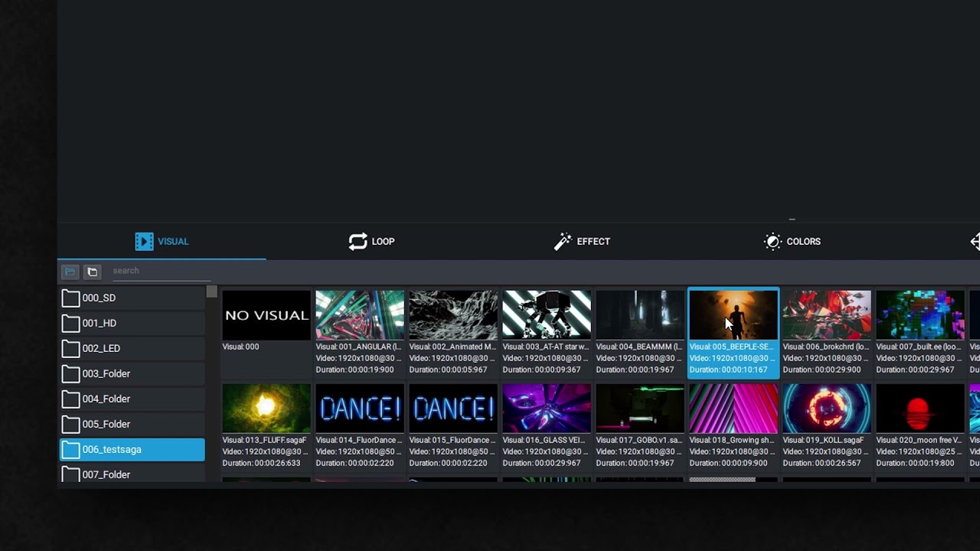Open the 005_Folder entry
980x551 pixels.
point(132,424)
